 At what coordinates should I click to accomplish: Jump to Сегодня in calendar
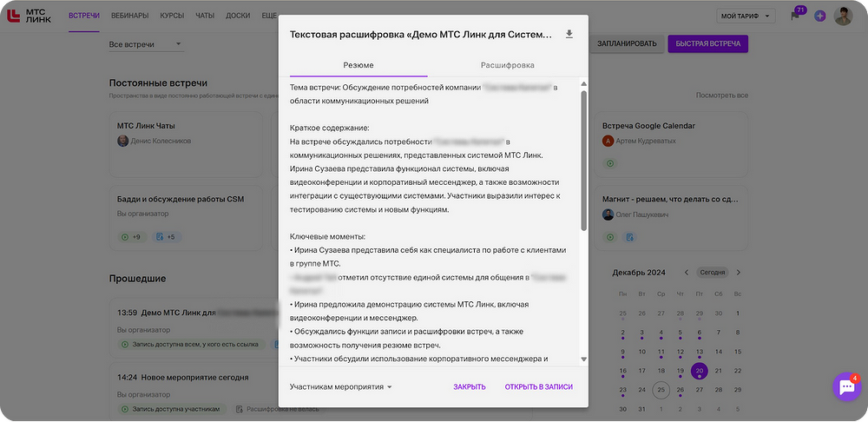pos(712,273)
